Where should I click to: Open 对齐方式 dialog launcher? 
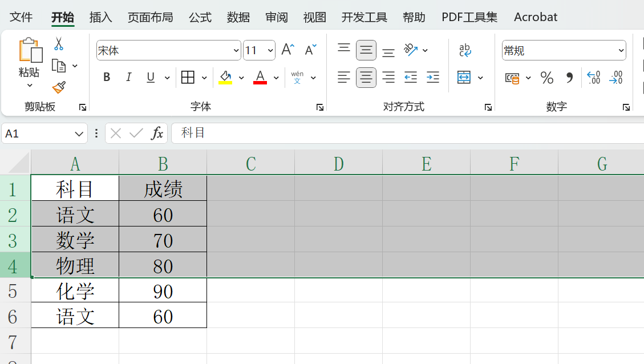pos(488,107)
